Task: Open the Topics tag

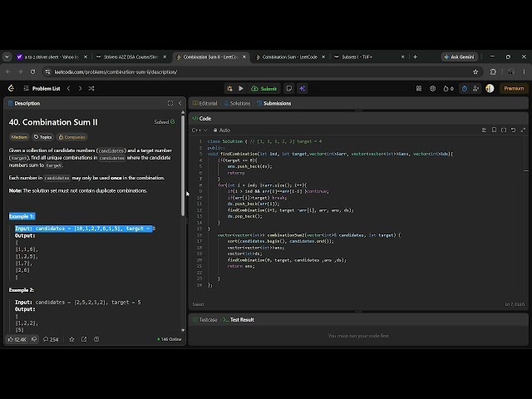Action: coord(42,137)
